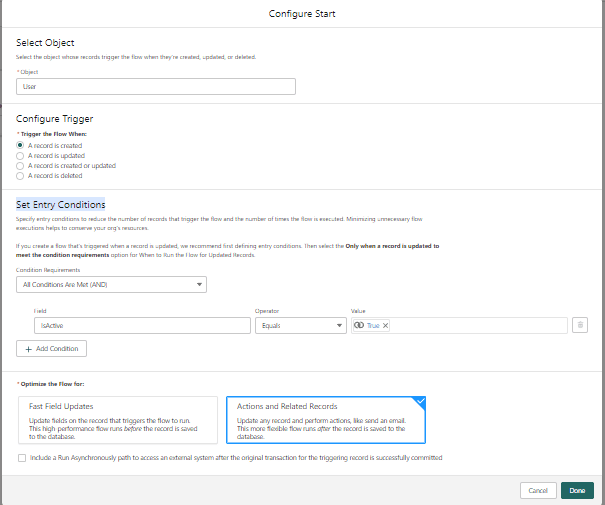This screenshot has width=605, height=505.
Task: Choose 'A record is created or updated'
Action: pos(20,165)
